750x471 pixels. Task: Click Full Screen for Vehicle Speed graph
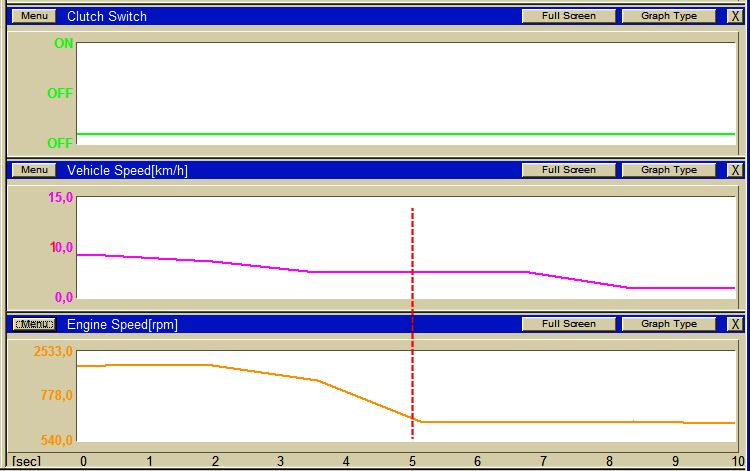click(569, 170)
